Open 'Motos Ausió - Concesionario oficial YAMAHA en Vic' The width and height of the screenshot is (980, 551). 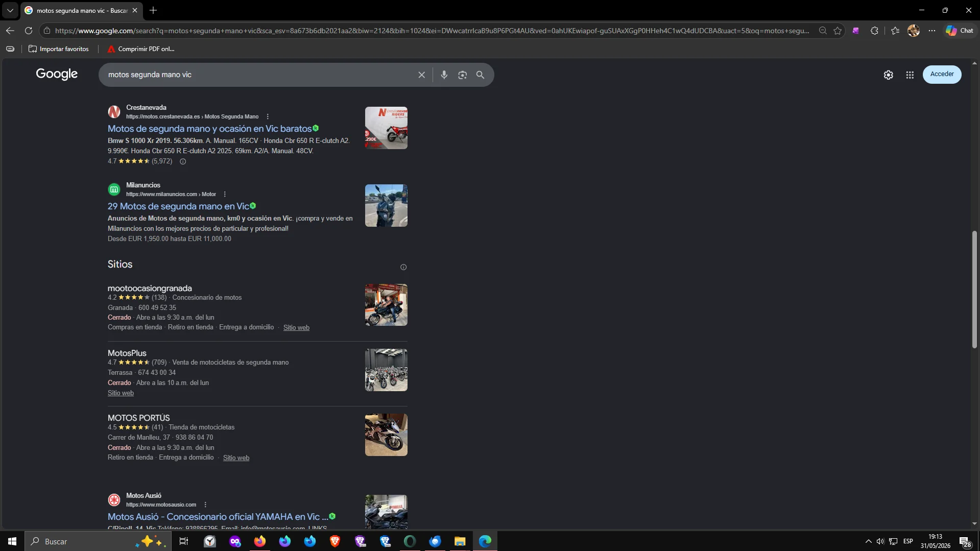point(218,517)
